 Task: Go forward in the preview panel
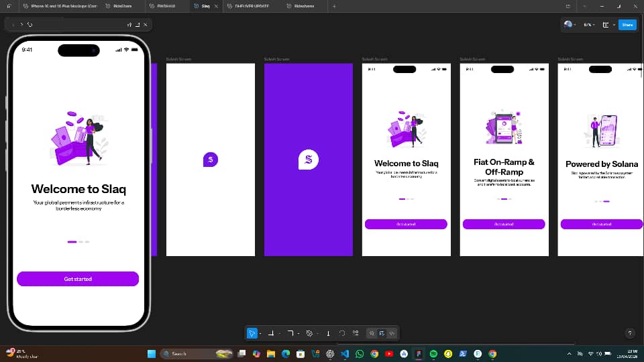(21, 25)
